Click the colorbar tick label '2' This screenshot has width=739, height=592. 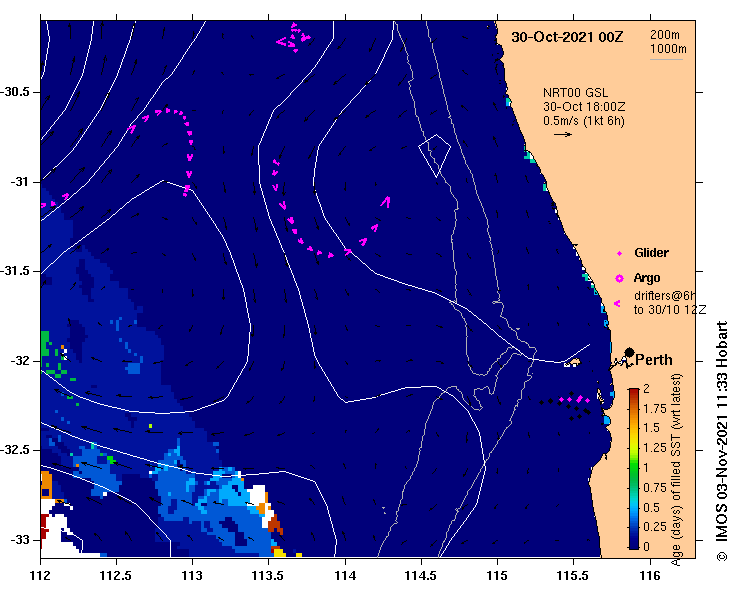click(646, 389)
